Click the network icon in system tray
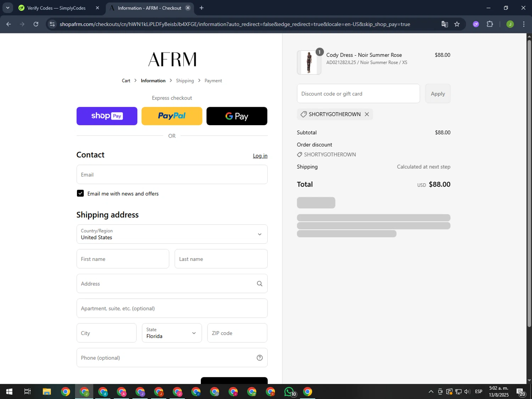The image size is (532, 399). tap(458, 392)
